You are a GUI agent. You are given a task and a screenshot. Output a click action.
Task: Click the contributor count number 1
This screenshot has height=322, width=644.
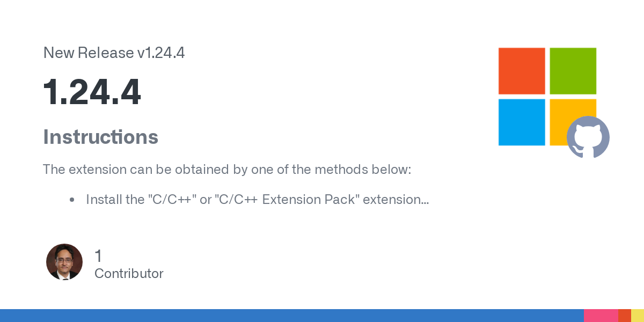coord(98,256)
